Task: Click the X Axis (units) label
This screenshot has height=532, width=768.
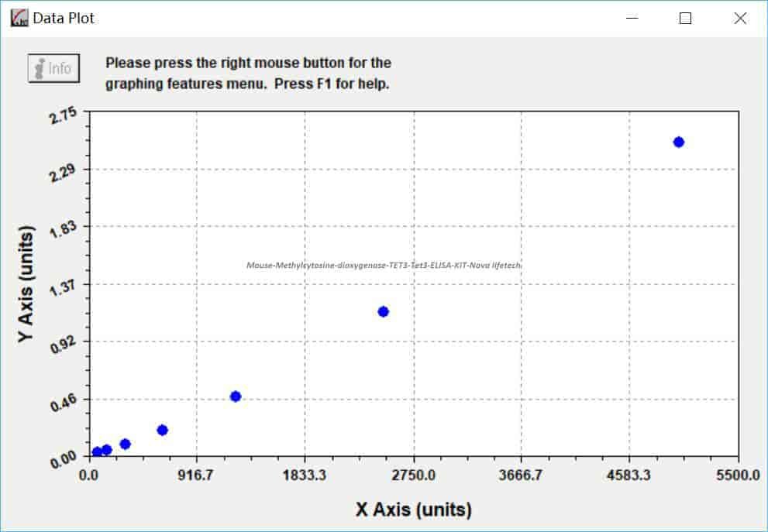Action: click(414, 510)
